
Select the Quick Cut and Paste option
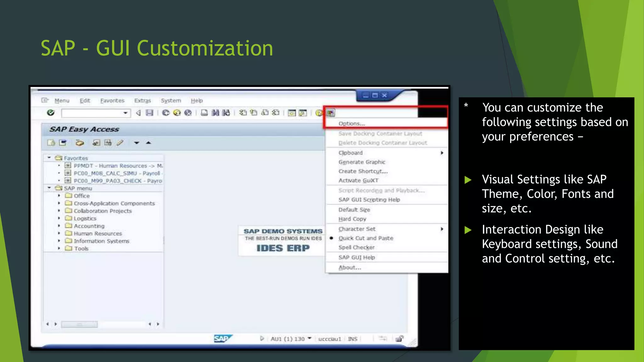coord(366,238)
